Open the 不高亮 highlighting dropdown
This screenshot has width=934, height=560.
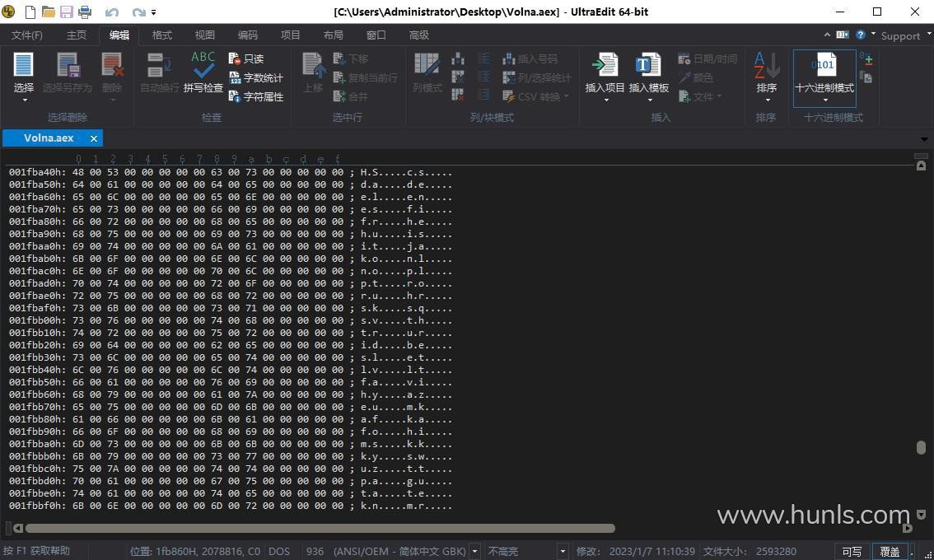(x=563, y=552)
